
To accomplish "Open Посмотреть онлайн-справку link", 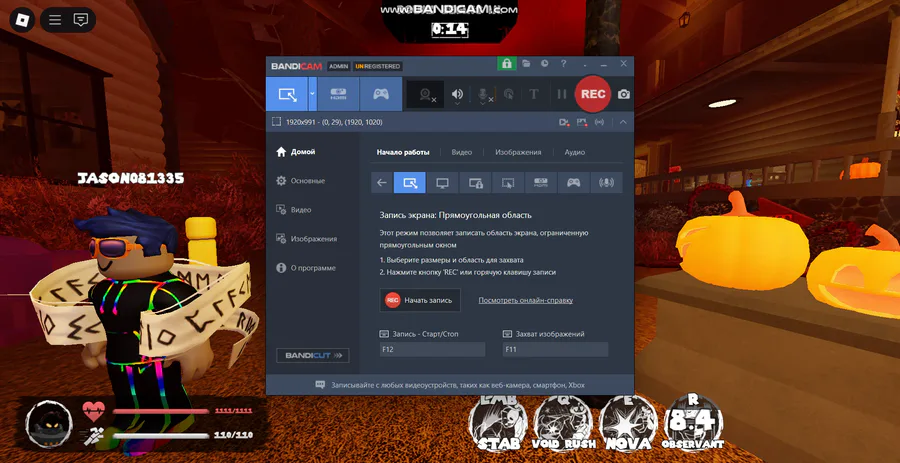I will coord(526,300).
